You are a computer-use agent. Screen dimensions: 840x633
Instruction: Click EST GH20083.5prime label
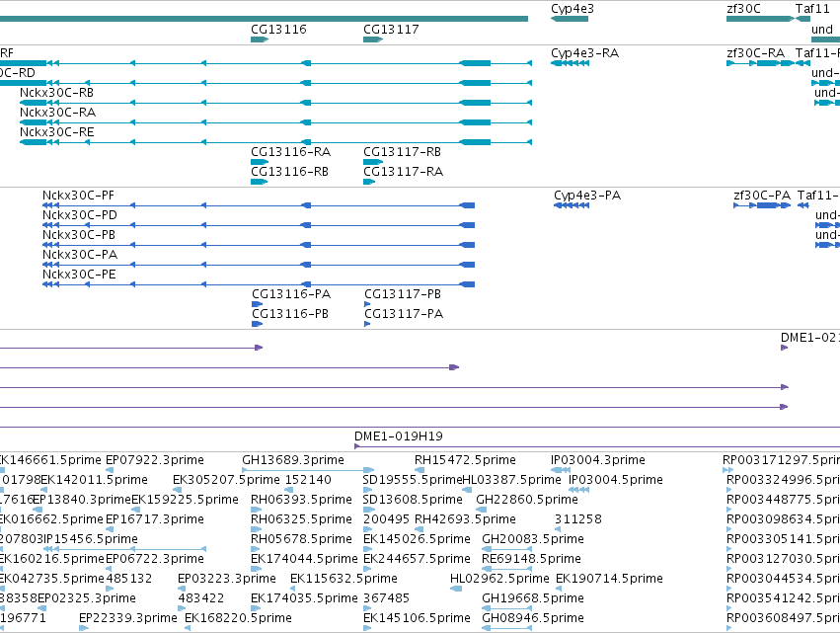533,540
